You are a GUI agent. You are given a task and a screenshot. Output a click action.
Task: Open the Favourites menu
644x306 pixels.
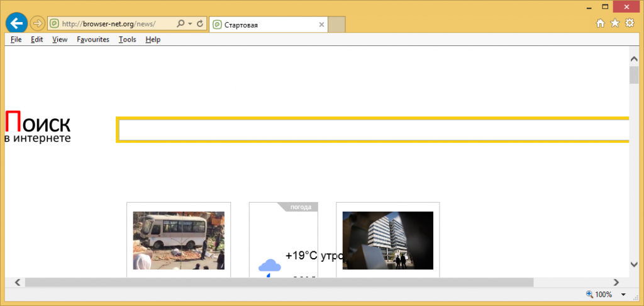(92, 39)
